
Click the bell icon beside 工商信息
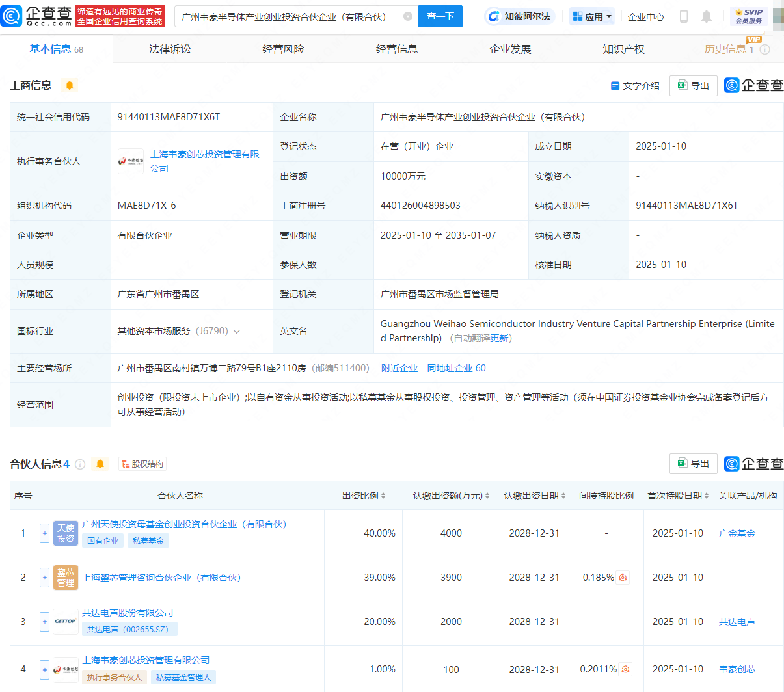pyautogui.click(x=70, y=85)
